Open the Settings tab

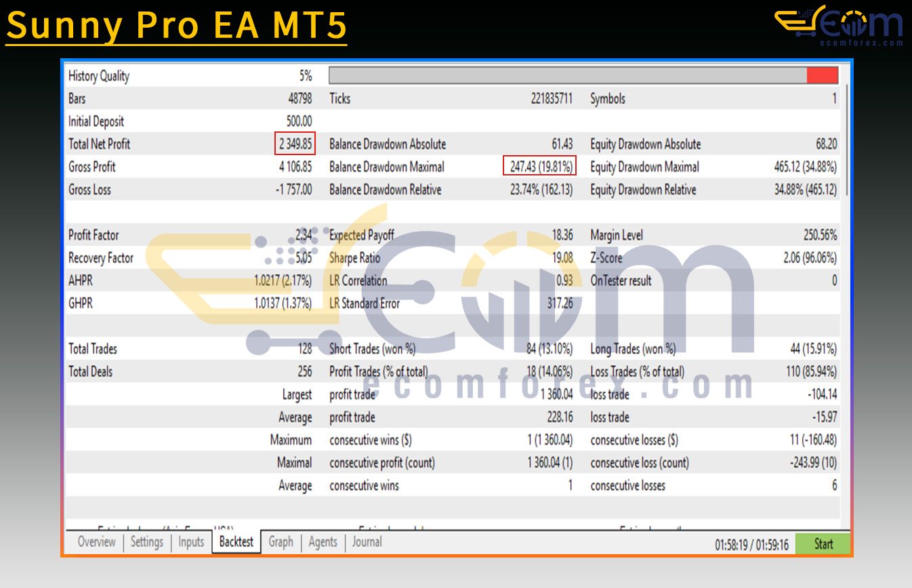[x=147, y=542]
